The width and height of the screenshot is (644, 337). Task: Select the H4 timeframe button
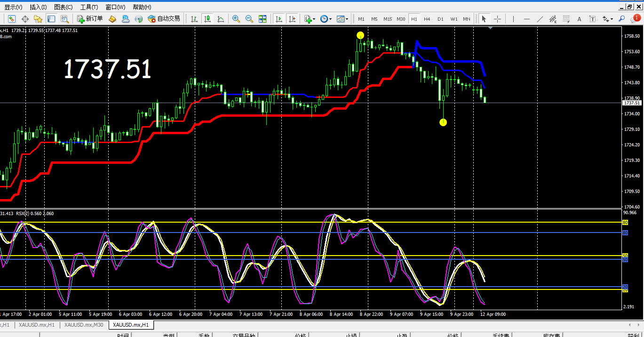427,19
